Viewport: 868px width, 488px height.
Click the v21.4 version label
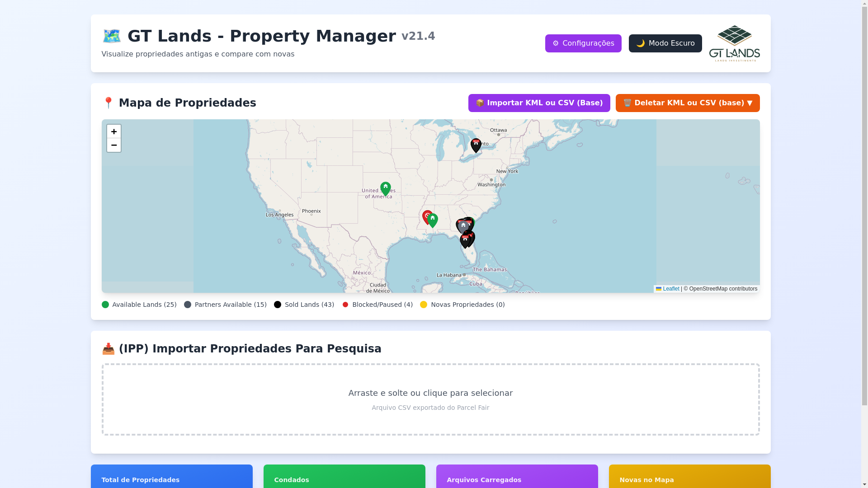(418, 36)
